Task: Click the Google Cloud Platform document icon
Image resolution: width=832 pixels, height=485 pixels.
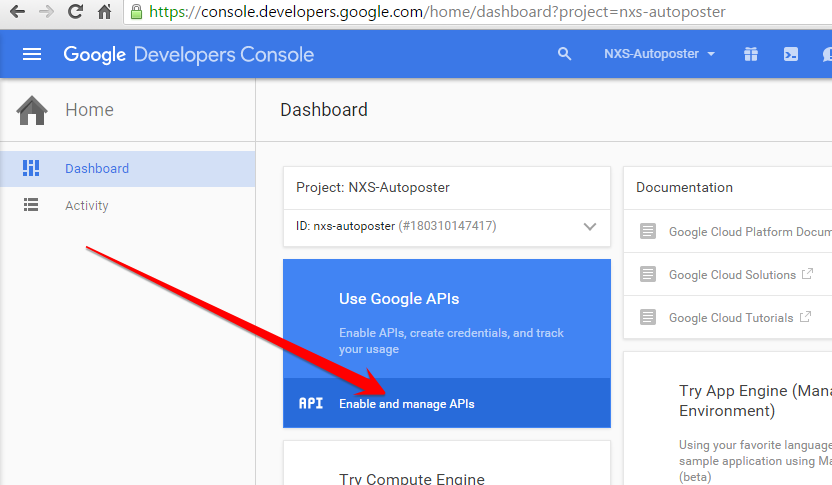Action: click(647, 231)
